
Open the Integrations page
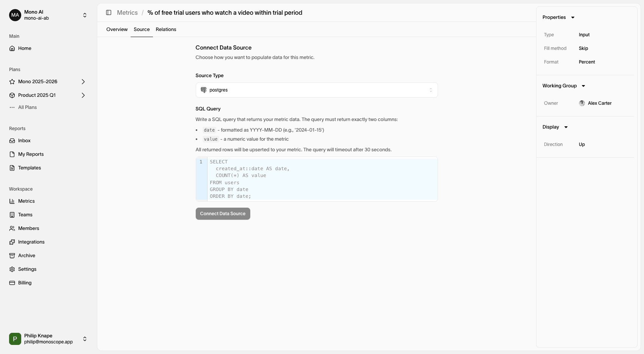[31, 242]
